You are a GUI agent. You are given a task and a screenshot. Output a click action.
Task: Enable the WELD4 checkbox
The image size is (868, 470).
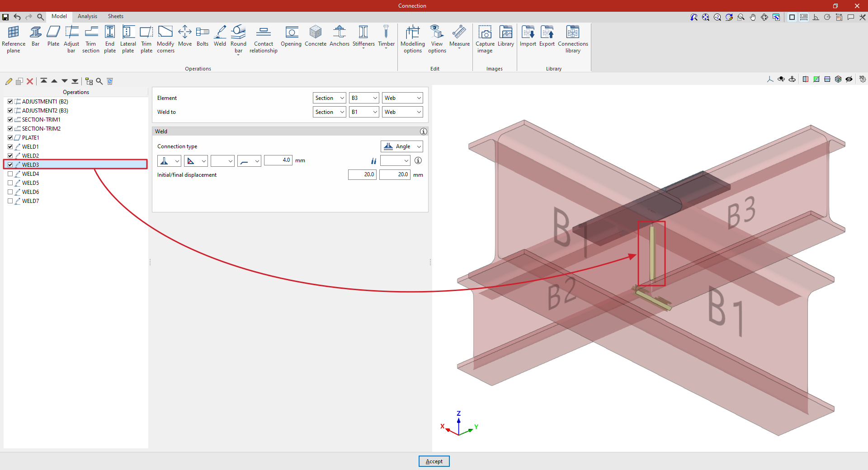click(10, 174)
